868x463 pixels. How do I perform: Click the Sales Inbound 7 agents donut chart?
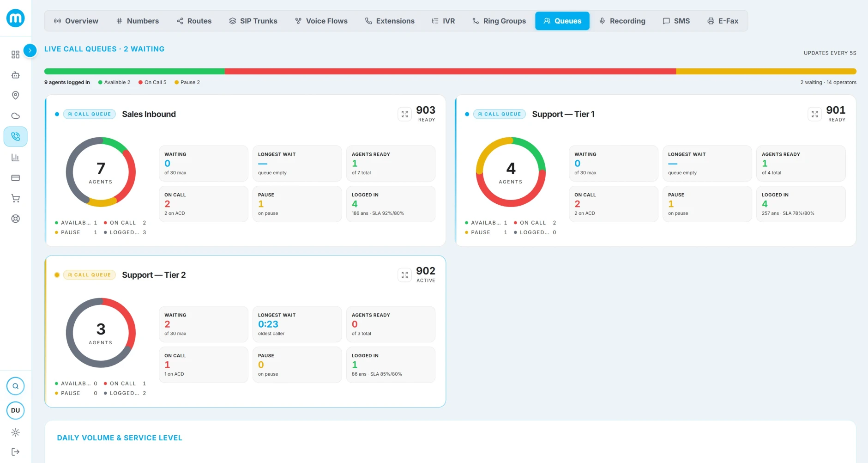(x=101, y=172)
